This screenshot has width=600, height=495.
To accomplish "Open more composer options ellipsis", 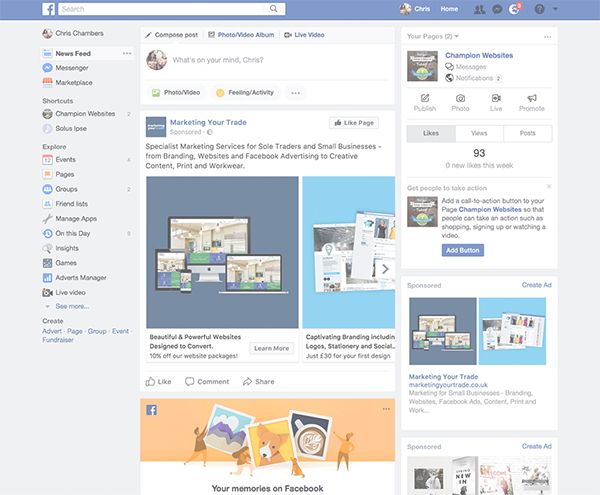I will (295, 93).
